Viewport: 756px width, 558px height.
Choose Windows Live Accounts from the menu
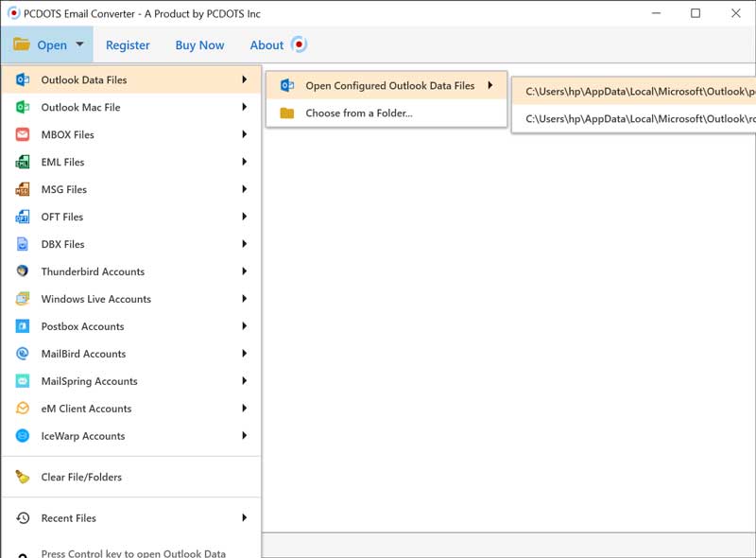pos(131,299)
